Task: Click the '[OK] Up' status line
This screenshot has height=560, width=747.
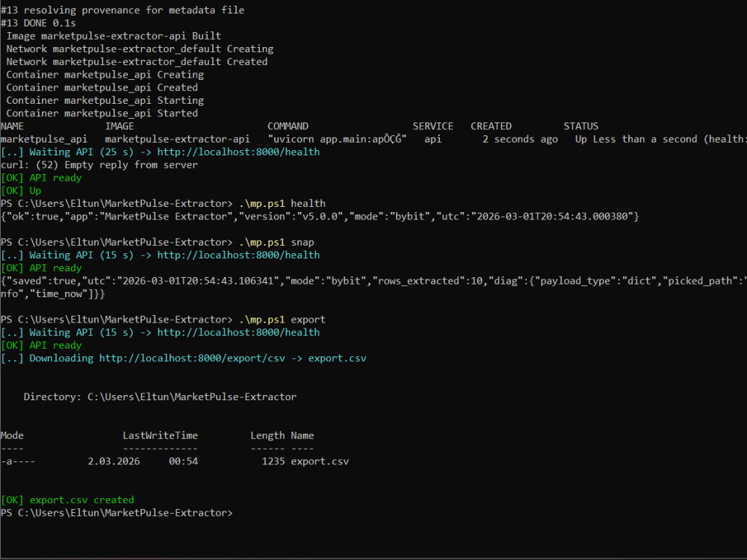Action: coord(21,190)
